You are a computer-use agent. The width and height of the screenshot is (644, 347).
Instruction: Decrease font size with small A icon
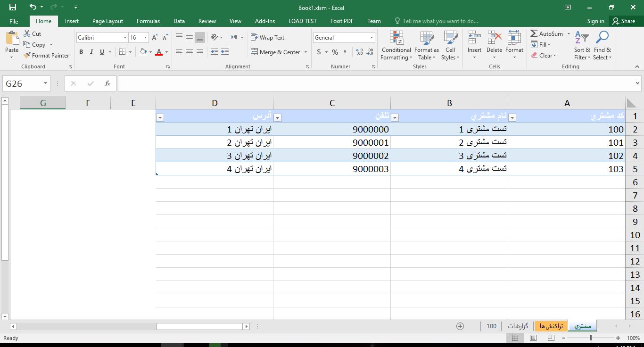click(165, 38)
